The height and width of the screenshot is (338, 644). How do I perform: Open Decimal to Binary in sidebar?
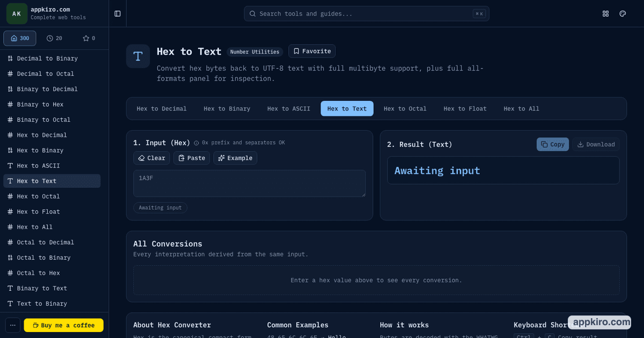(52, 58)
